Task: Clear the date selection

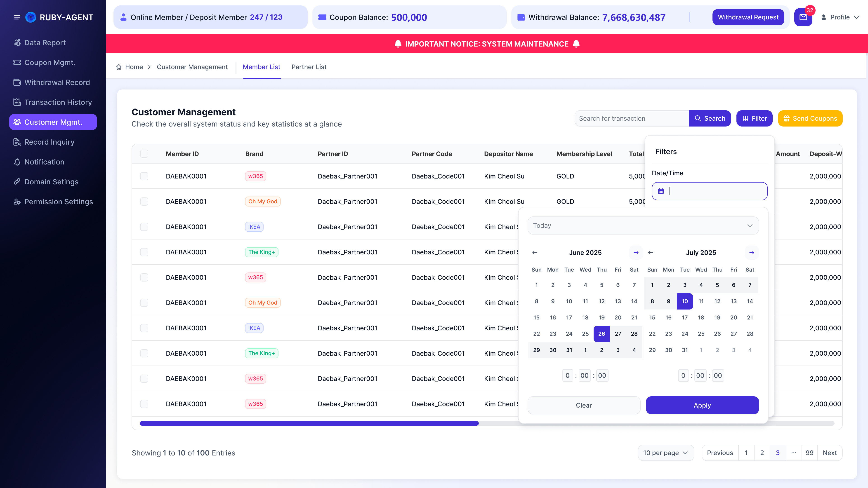Action: coord(584,405)
